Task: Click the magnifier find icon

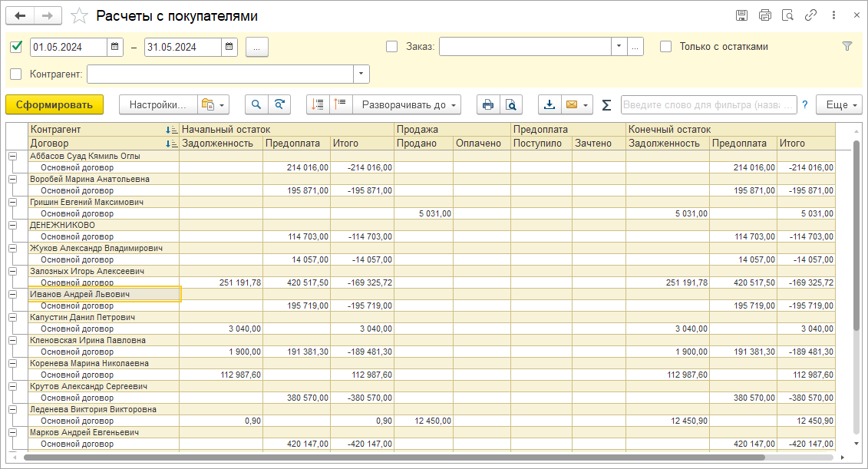Action: coord(256,104)
